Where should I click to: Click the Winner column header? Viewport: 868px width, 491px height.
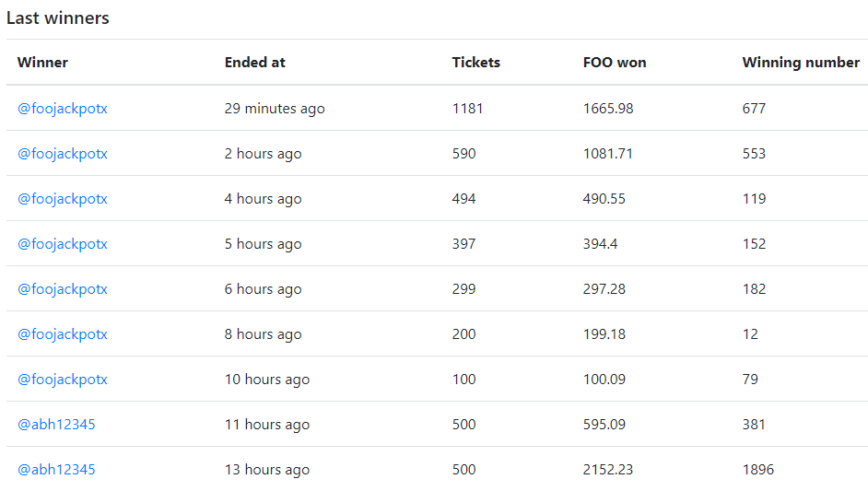coord(42,63)
